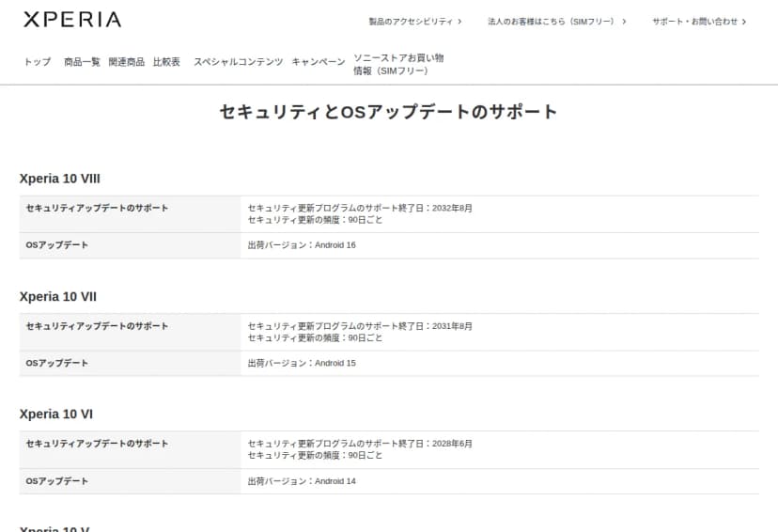Click chevron next to サポート・お問い合わせ

coord(744,22)
